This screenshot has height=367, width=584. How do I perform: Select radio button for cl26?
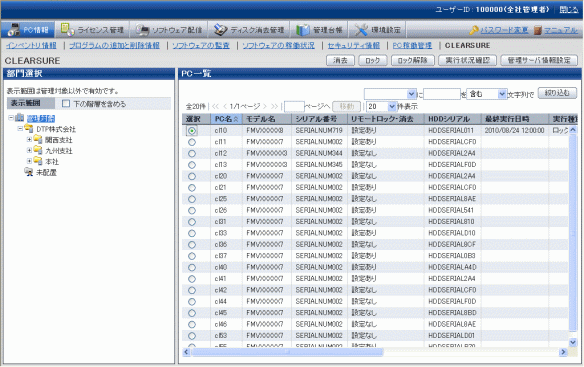coord(192,210)
